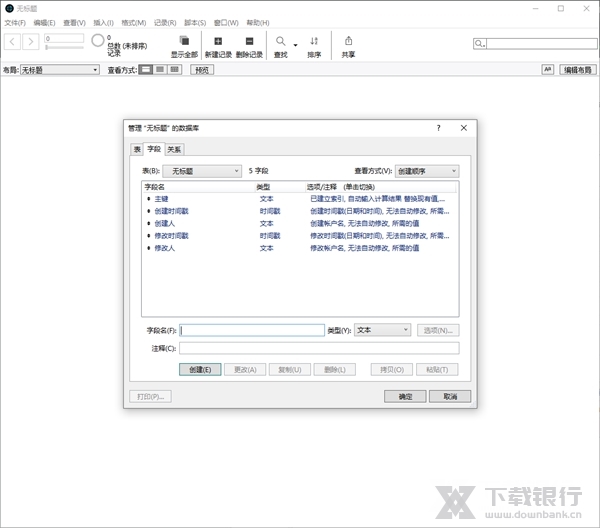This screenshot has height=528, width=600.
Task: Open the 格式(M) menu
Action: point(134,23)
